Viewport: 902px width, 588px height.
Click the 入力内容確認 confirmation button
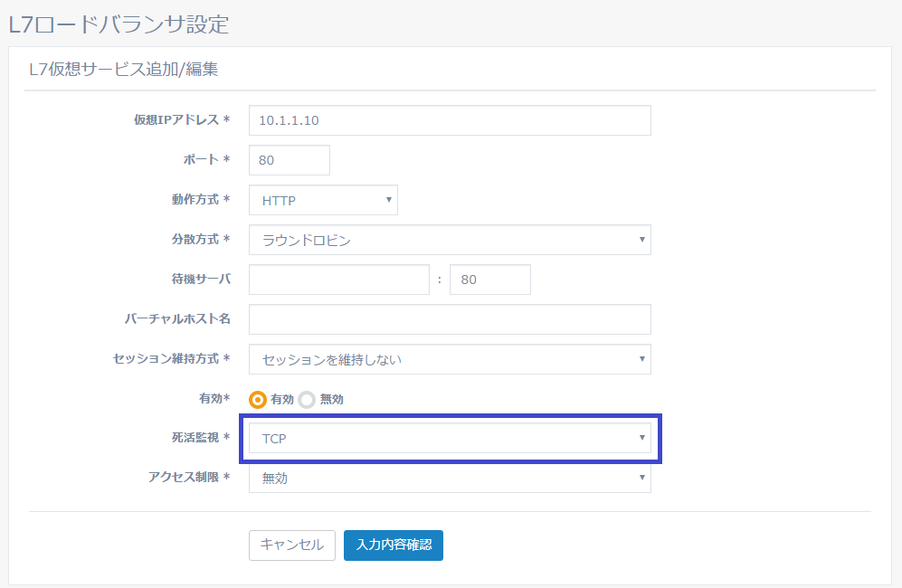click(x=393, y=545)
